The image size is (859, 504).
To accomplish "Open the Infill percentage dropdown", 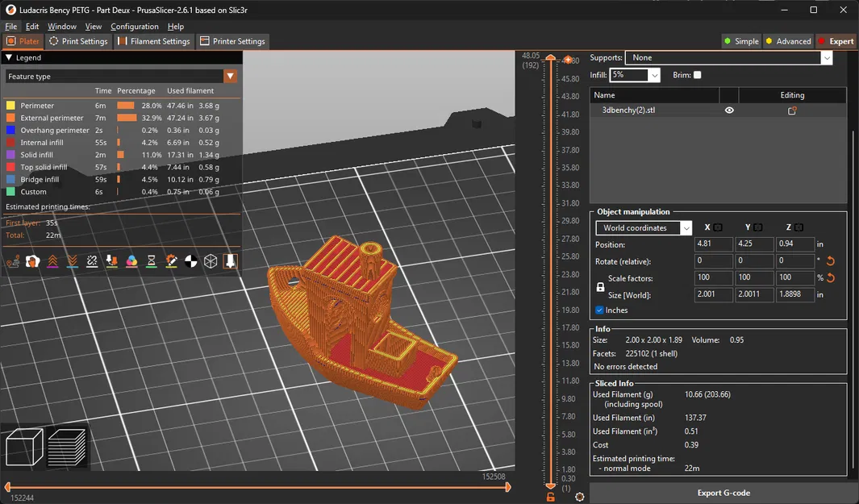I will coord(653,73).
